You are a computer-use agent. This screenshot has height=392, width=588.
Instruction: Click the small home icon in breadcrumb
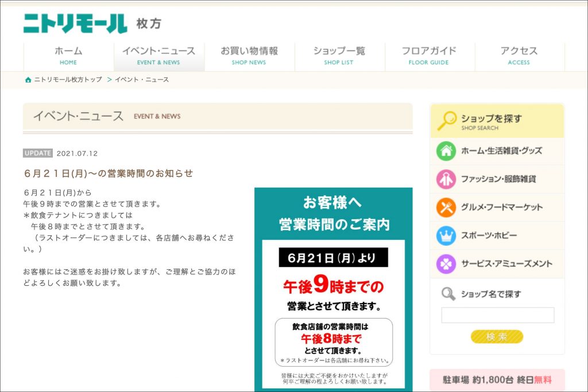coord(28,80)
